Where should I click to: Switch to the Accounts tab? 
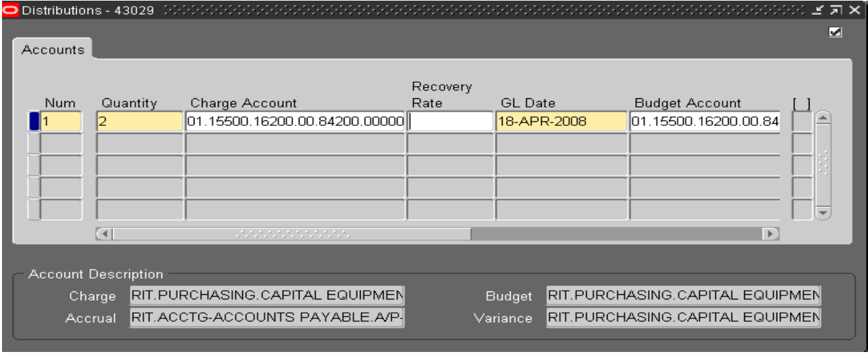pos(52,50)
